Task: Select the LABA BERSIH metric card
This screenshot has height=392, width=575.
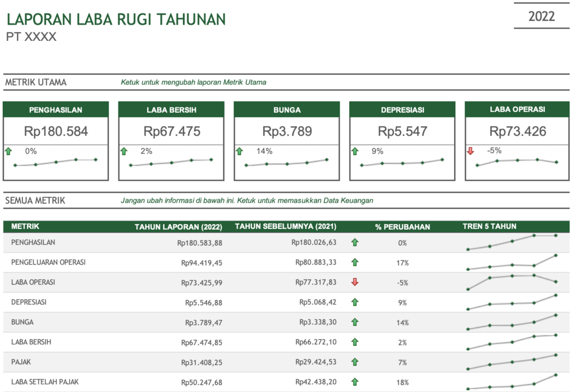Action: point(171,140)
